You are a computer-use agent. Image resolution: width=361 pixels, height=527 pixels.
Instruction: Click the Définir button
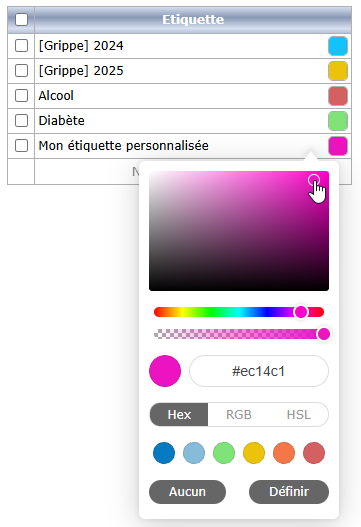289,492
